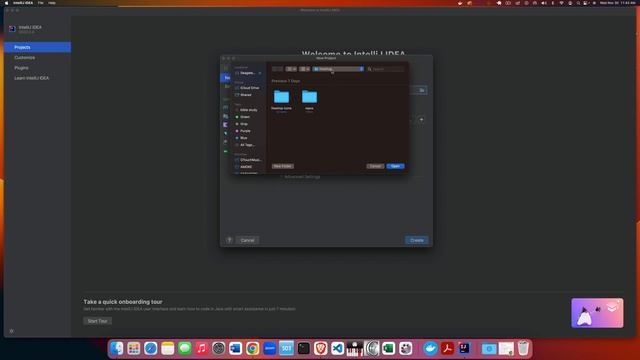
Task: Select Seagate drive in file chooser sidebar
Action: coord(247,73)
